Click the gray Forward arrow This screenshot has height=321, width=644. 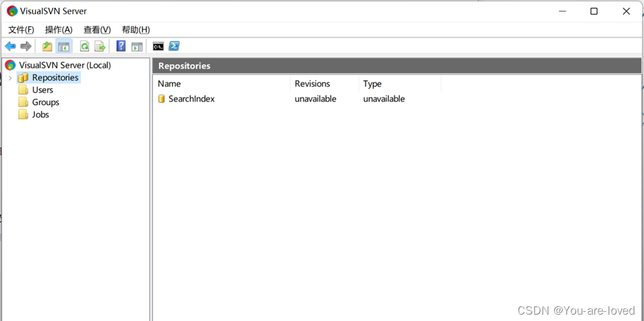click(x=26, y=46)
